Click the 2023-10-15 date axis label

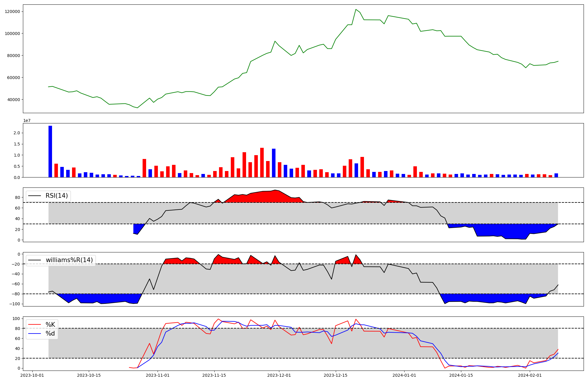click(x=89, y=375)
